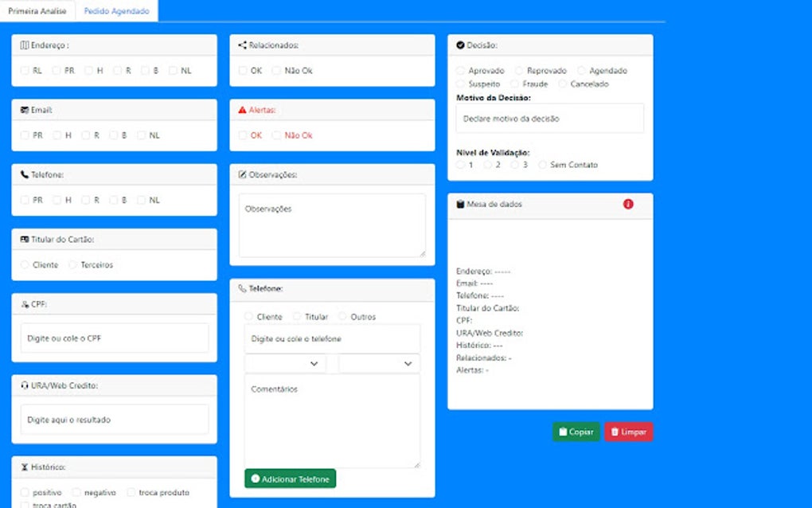Check positivo under Histórico
This screenshot has width=812, height=508.
coord(25,492)
